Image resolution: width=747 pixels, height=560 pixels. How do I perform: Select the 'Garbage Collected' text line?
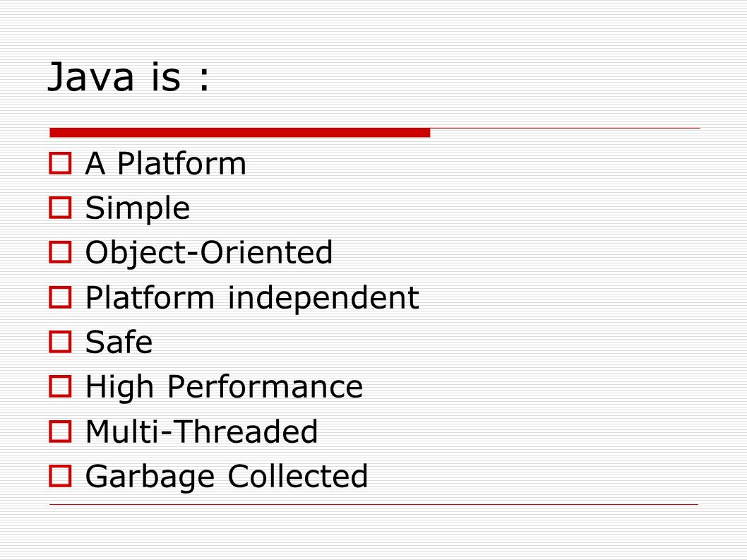(227, 477)
